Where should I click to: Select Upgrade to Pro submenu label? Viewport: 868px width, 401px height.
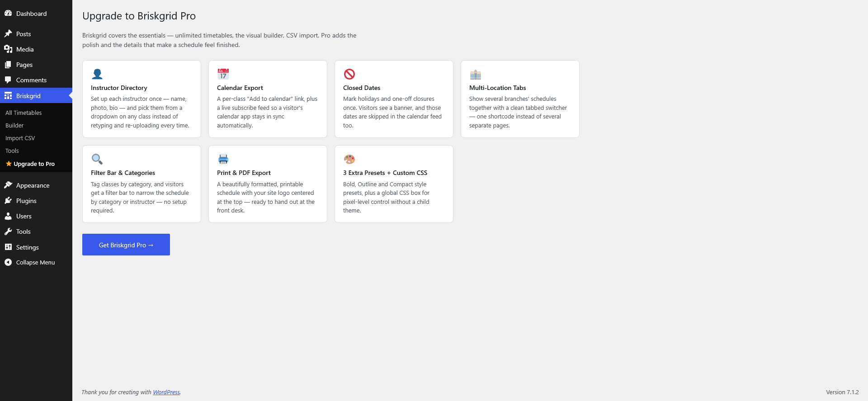click(x=34, y=164)
